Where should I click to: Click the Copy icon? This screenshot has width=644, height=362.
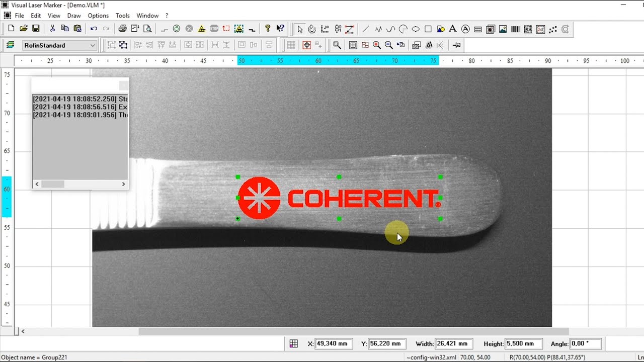click(x=65, y=29)
